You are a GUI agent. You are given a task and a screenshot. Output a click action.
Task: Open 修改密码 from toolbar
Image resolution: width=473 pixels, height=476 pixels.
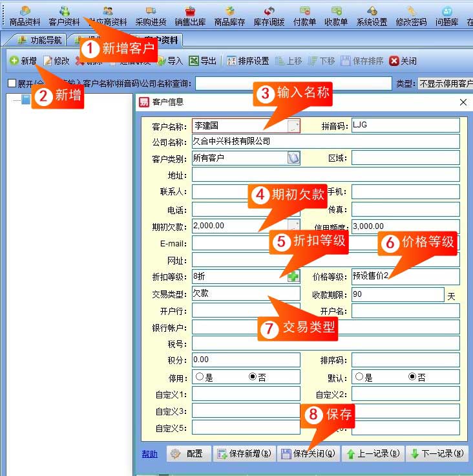click(411, 16)
